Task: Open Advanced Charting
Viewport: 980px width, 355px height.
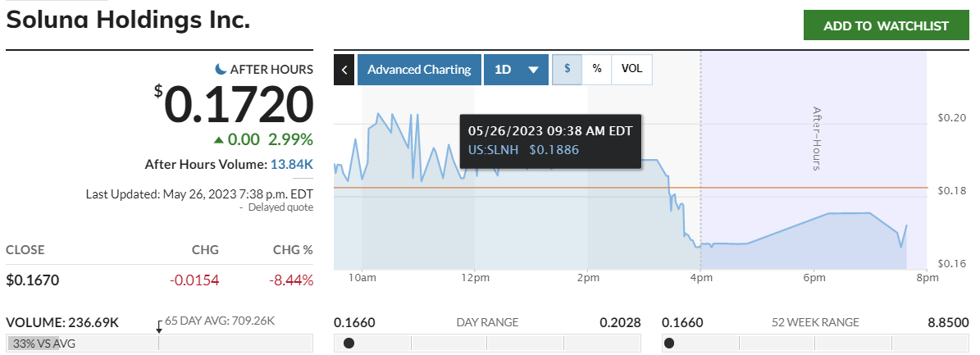Action: [x=419, y=70]
